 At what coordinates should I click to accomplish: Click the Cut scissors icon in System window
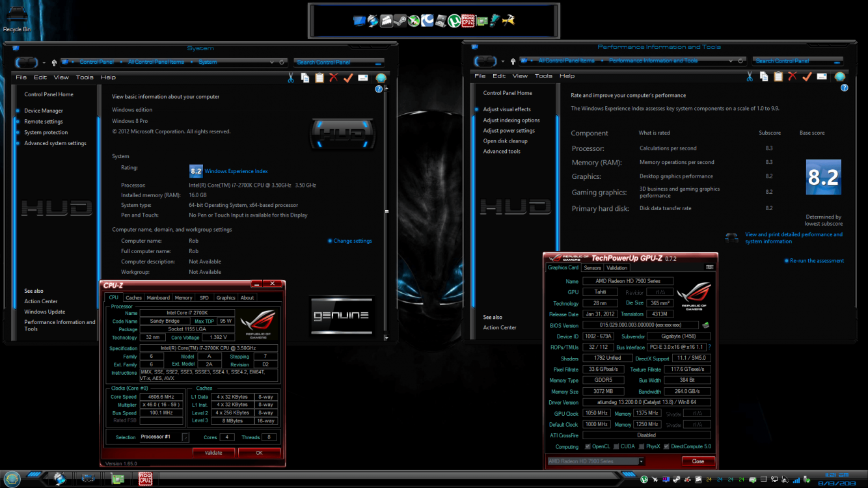tap(290, 78)
